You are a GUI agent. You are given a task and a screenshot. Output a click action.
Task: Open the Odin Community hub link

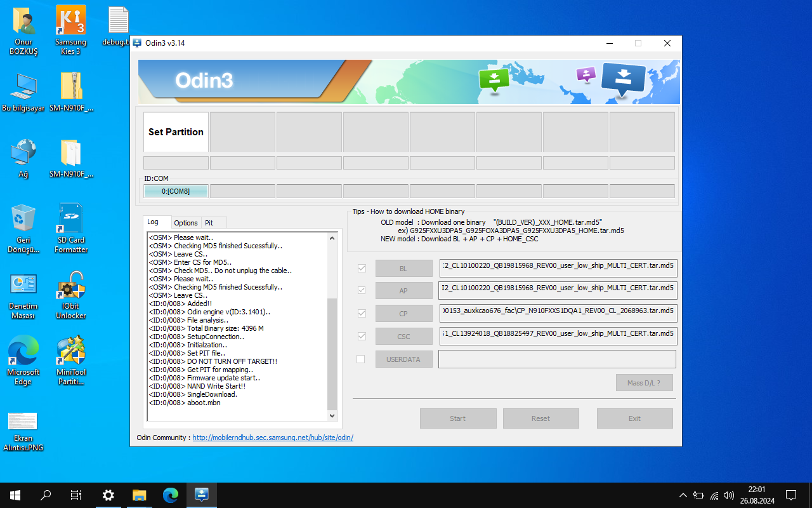[273, 438]
